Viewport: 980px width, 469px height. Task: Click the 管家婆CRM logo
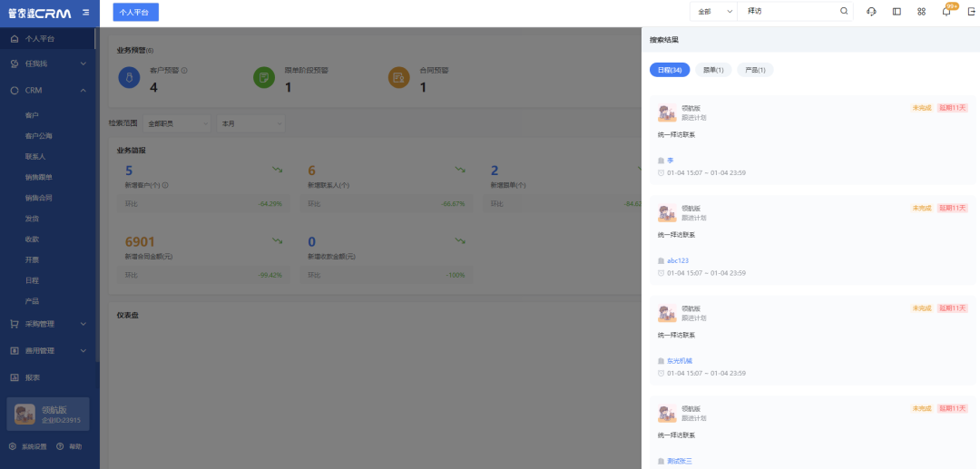click(x=39, y=13)
